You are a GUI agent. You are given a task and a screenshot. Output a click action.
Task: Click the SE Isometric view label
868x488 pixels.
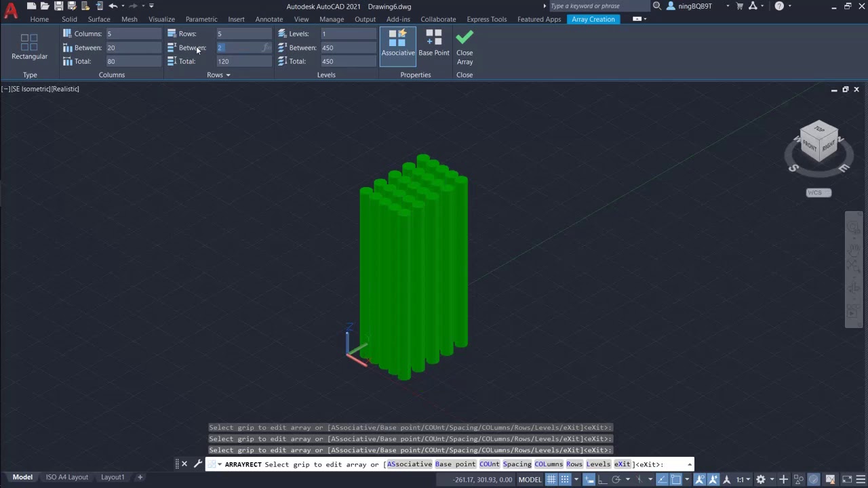pyautogui.click(x=30, y=89)
